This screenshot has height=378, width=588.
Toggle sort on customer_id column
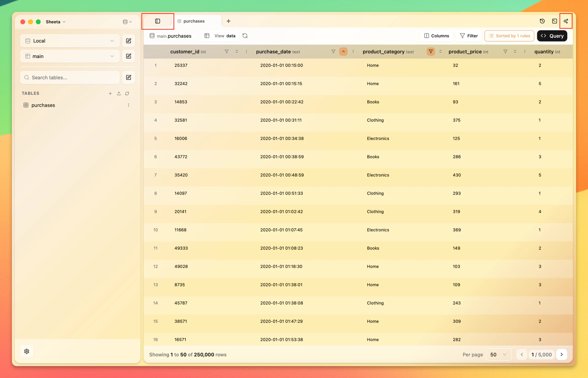coord(237,52)
